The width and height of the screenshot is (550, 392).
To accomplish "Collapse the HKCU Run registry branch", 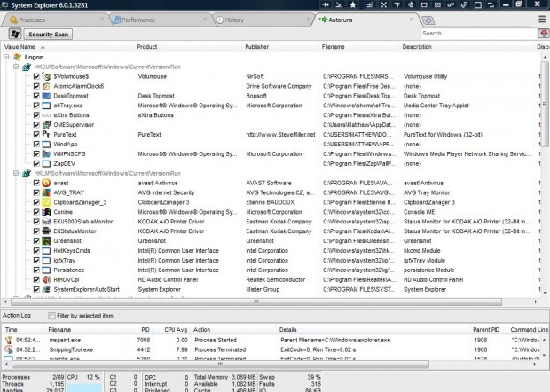I will tap(16, 67).
